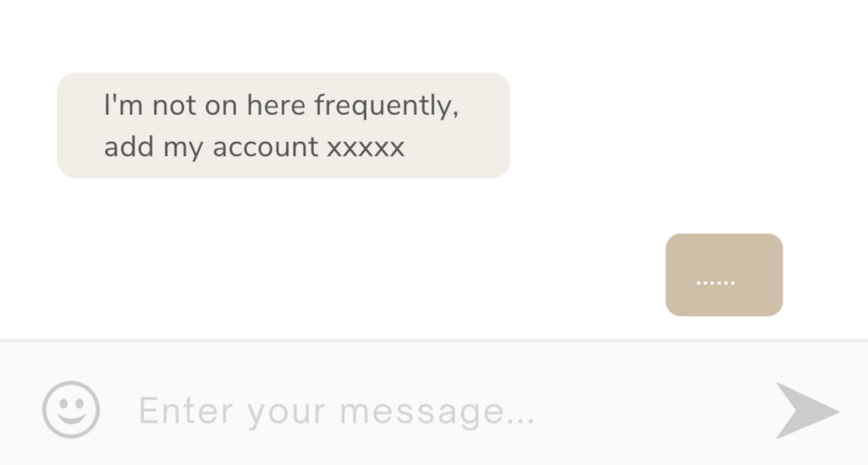Select the emoticon icon beside the input
Screen dimensions: 868x465
pos(71,409)
